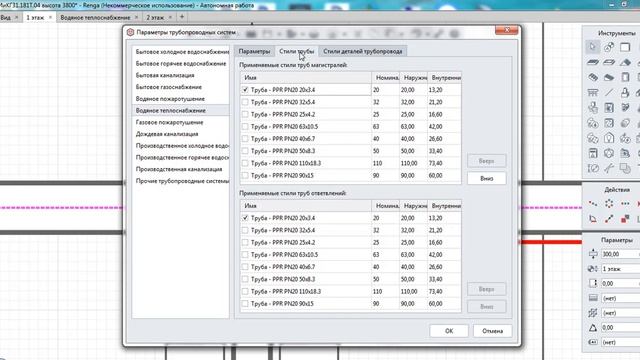Viewport: 640px width, 360px height.
Task: Add a new tab with plus button
Action: click(182, 17)
